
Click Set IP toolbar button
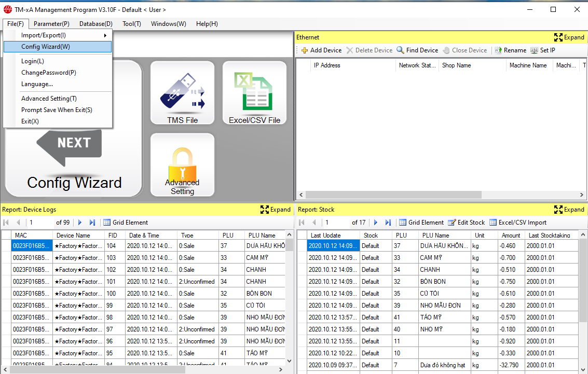[x=543, y=50]
